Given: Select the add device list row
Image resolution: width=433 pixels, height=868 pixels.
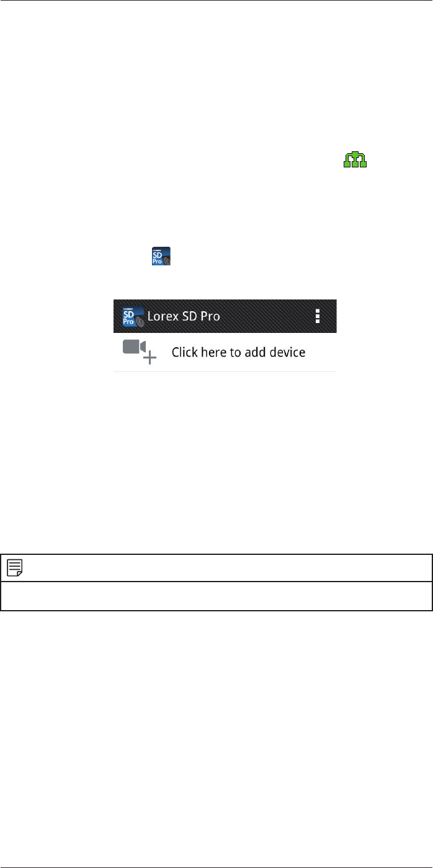Looking at the screenshot, I should (x=225, y=352).
